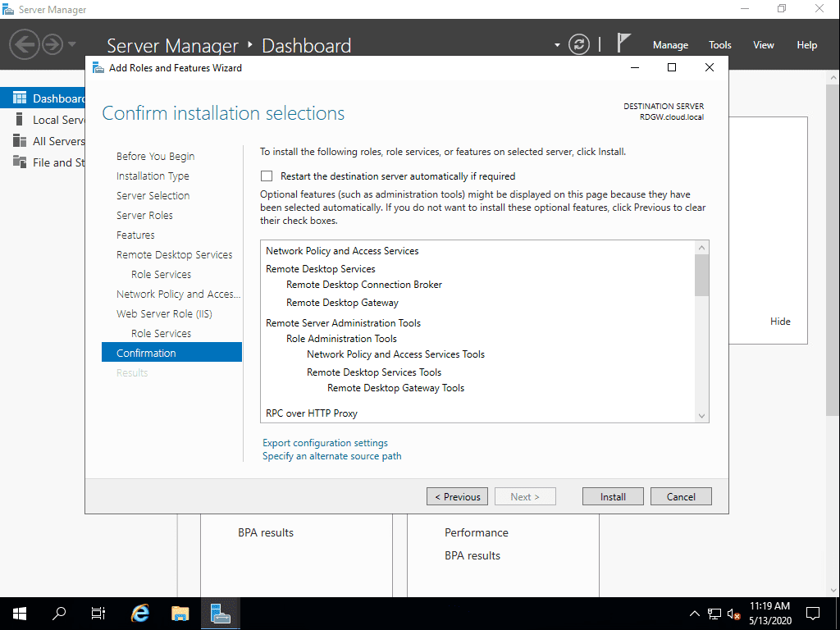Switch to the Server Roles wizard step
Image resolution: width=840 pixels, height=630 pixels.
(144, 215)
